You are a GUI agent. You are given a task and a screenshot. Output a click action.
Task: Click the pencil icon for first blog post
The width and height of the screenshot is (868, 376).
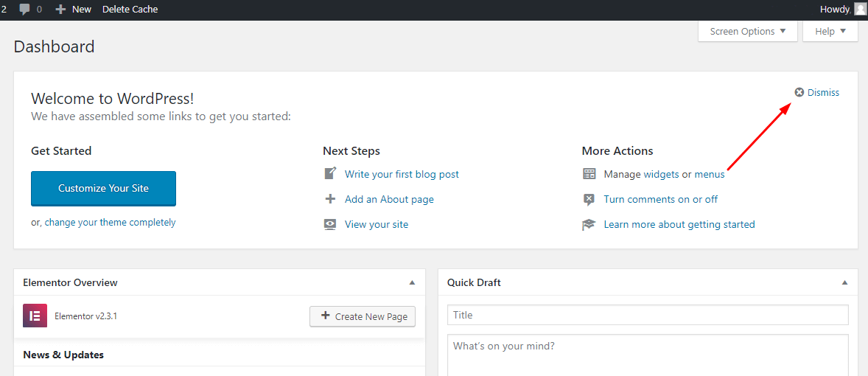click(x=330, y=173)
